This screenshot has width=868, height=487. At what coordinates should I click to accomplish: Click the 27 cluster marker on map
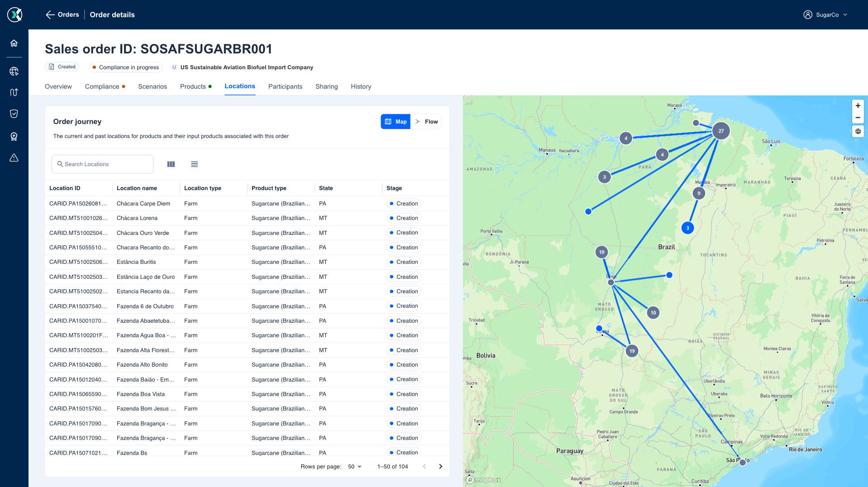click(x=721, y=131)
